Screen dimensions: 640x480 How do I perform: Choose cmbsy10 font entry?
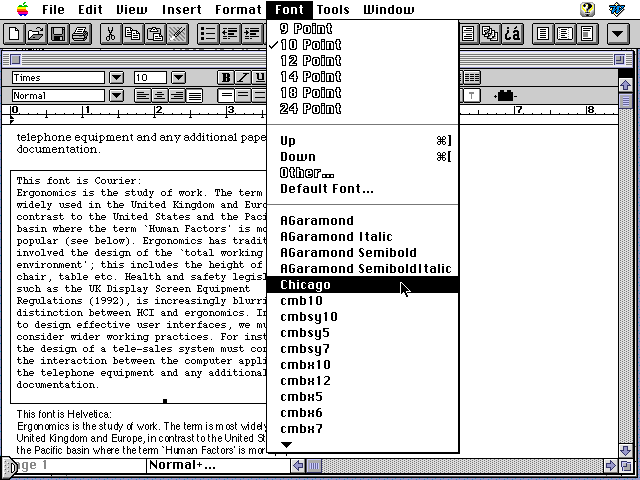point(363,317)
